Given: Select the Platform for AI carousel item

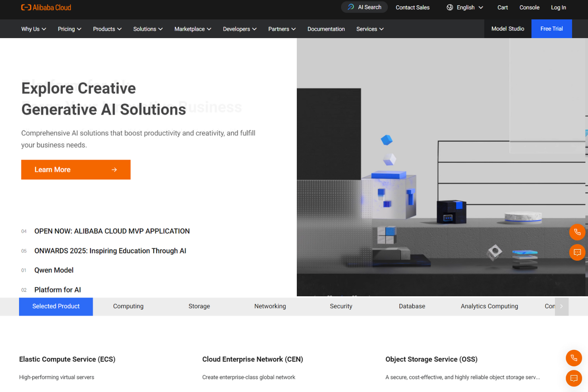Looking at the screenshot, I should tap(57, 290).
